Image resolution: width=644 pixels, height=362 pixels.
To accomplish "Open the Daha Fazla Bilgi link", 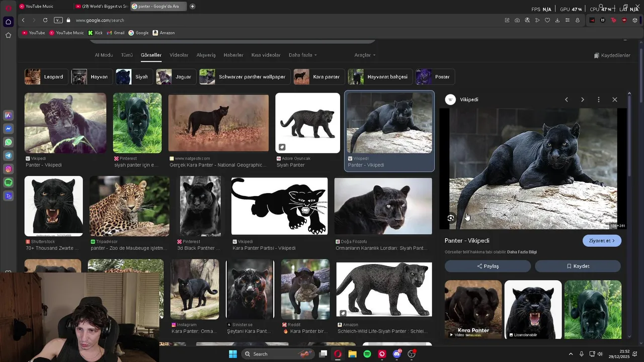I will 522,252.
